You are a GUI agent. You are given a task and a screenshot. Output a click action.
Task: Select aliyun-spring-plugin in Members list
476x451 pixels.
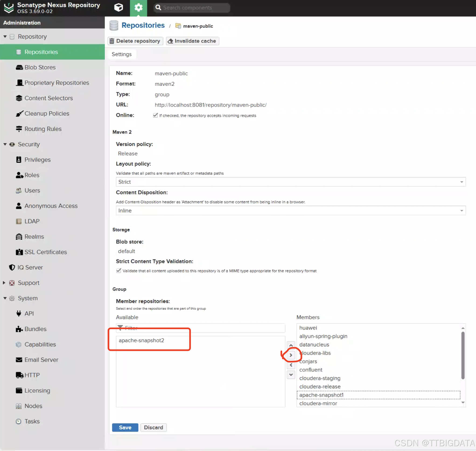379,336
